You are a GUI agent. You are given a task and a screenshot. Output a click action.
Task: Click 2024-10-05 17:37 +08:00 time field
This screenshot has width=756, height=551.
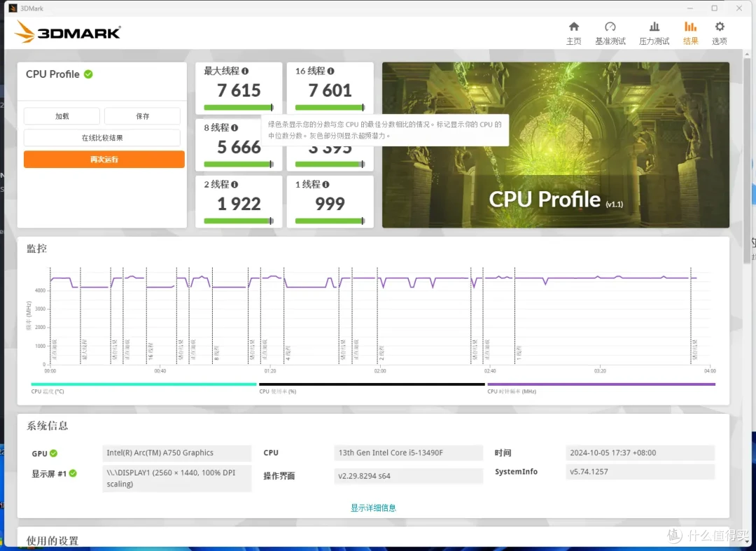(640, 453)
